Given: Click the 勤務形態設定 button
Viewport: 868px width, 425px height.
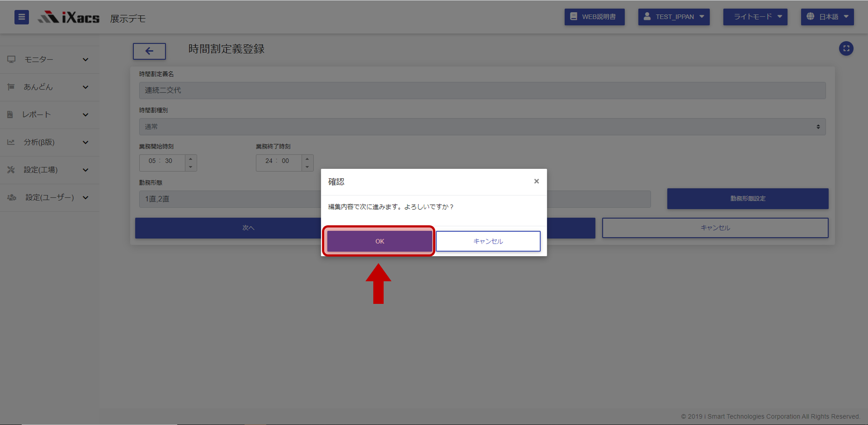Looking at the screenshot, I should pos(747,198).
